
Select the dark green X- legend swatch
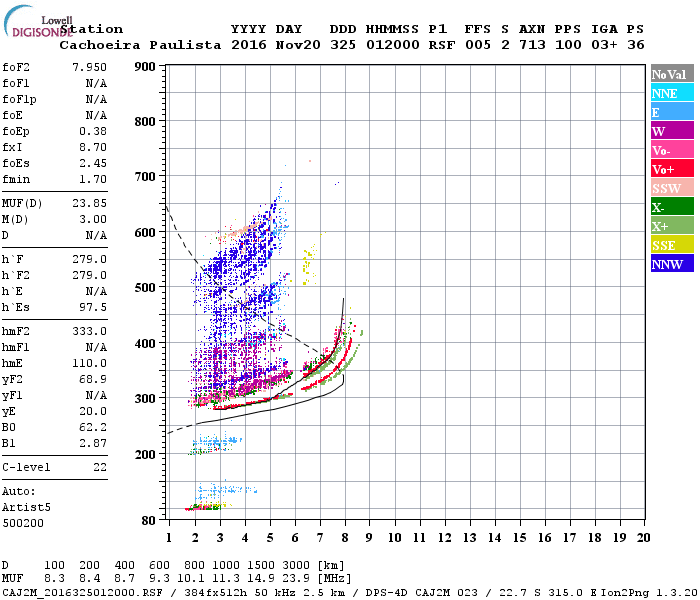tap(672, 207)
